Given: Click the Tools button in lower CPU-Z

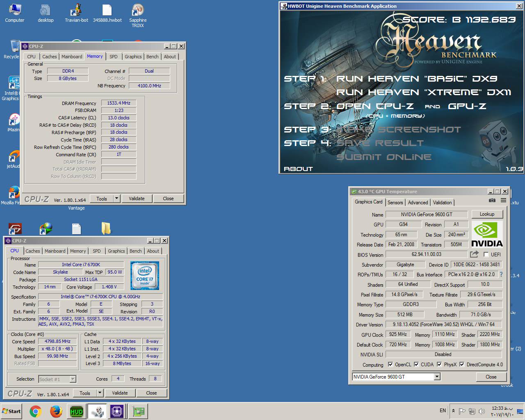Looking at the screenshot, I should pos(85,393).
